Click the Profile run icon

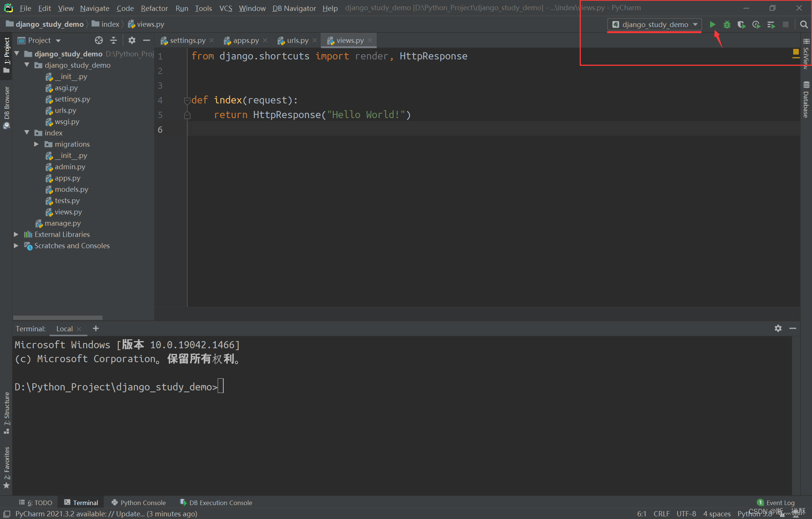point(756,24)
